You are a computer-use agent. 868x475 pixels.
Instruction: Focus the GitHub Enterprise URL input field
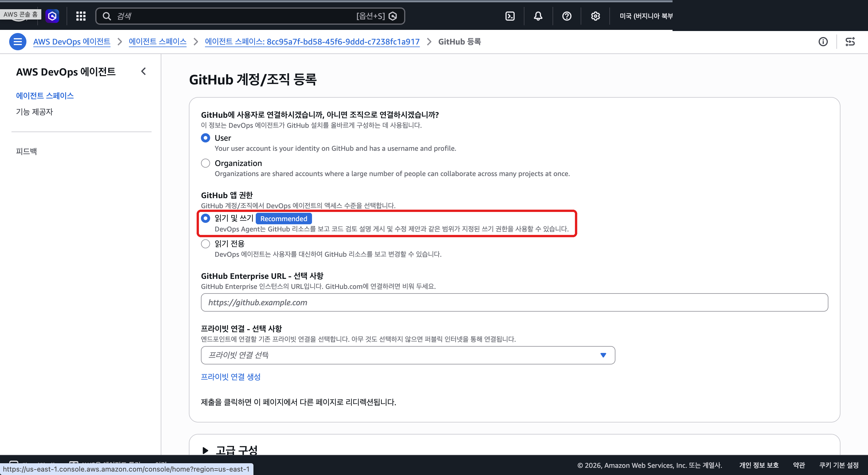click(515, 302)
